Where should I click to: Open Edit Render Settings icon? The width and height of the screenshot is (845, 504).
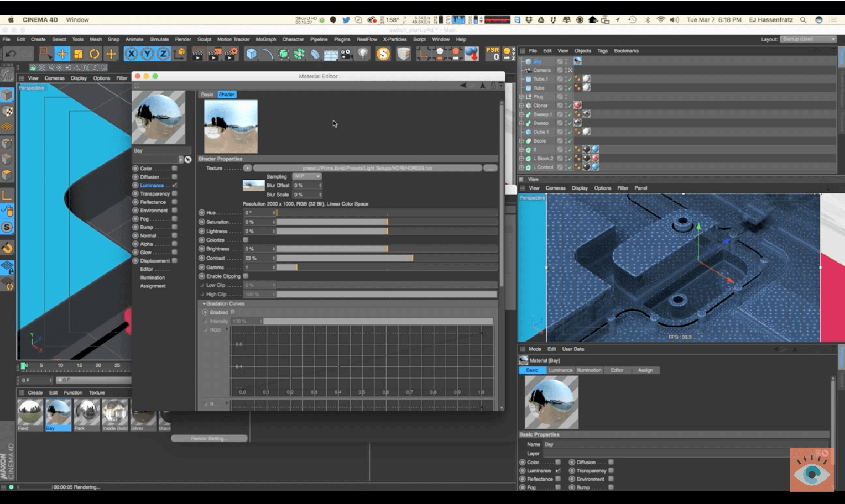(231, 54)
